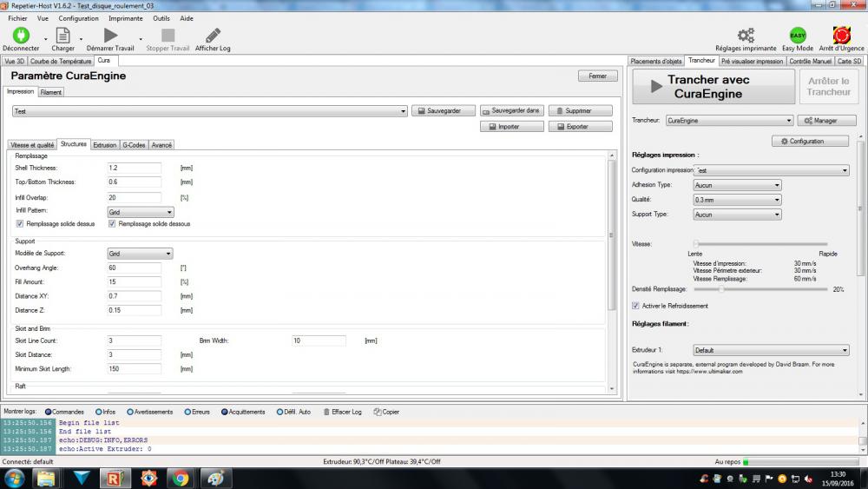Toggle Infos log filter
The width and height of the screenshot is (868, 489).
99,412
